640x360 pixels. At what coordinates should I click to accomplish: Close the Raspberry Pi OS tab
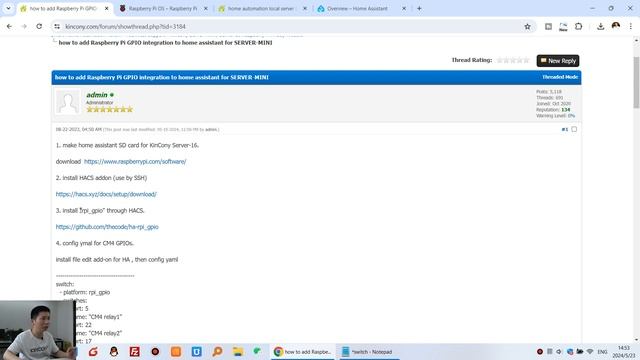[205, 8]
